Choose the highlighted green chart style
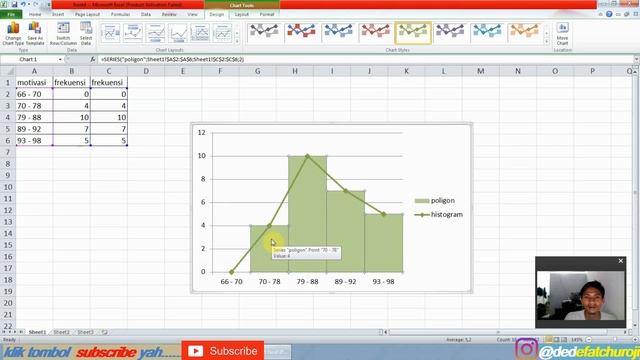The image size is (640, 360). click(413, 33)
